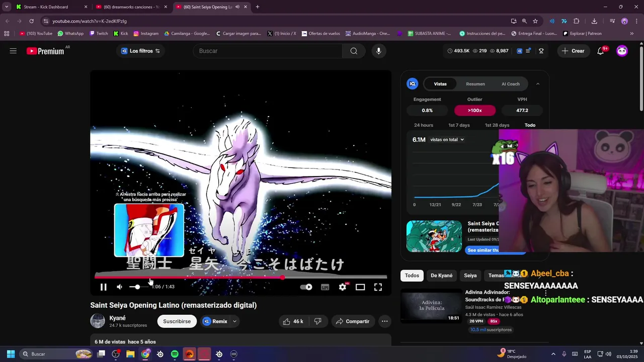Image resolution: width=644 pixels, height=362 pixels.
Task: Open the Chrome downloads icon
Action: pyautogui.click(x=594, y=21)
